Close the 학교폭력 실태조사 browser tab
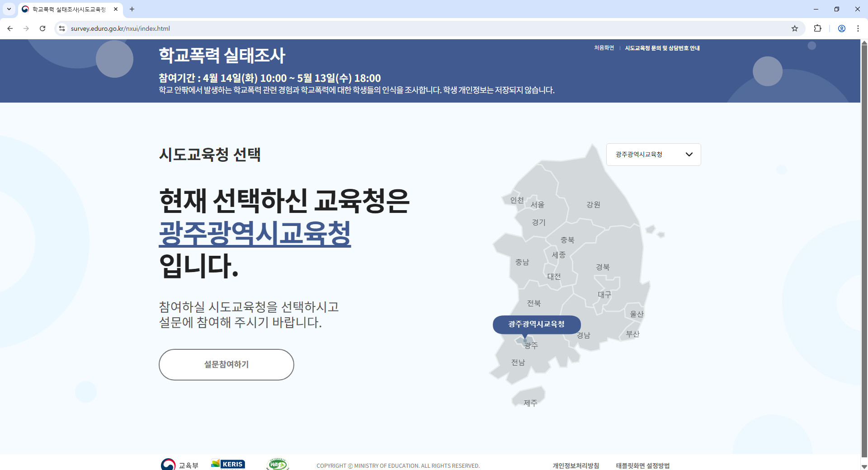Viewport: 868px width, 470px height. 116,9
